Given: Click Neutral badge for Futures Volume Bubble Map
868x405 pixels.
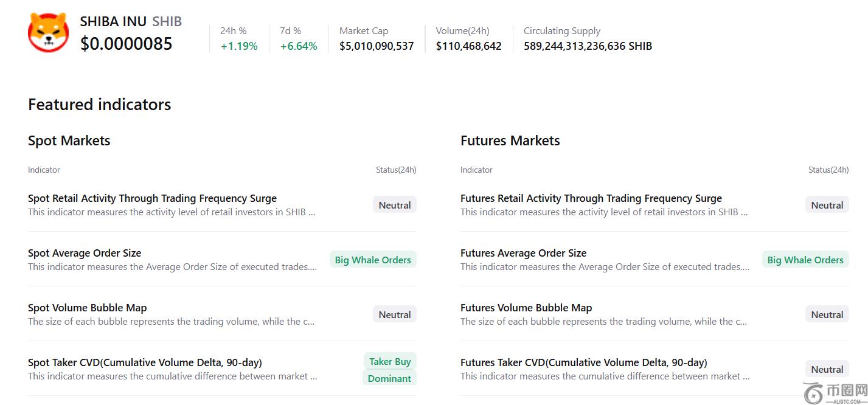Looking at the screenshot, I should pyautogui.click(x=827, y=314).
